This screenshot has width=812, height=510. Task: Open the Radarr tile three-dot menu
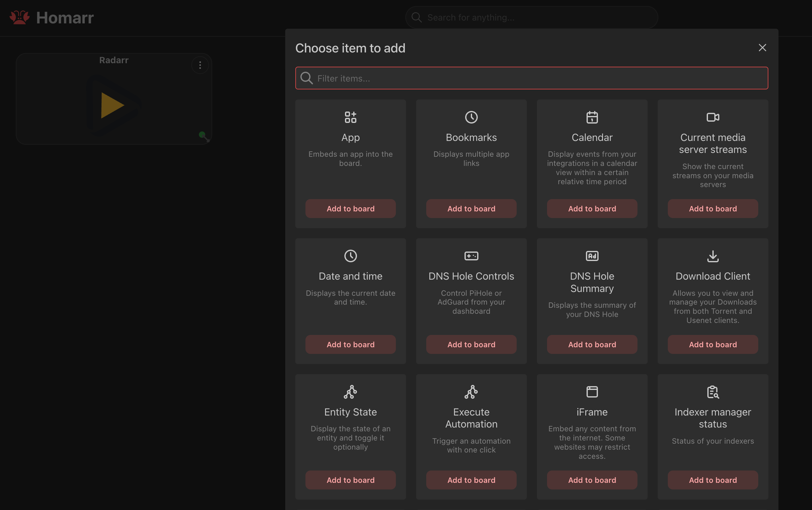(200, 65)
